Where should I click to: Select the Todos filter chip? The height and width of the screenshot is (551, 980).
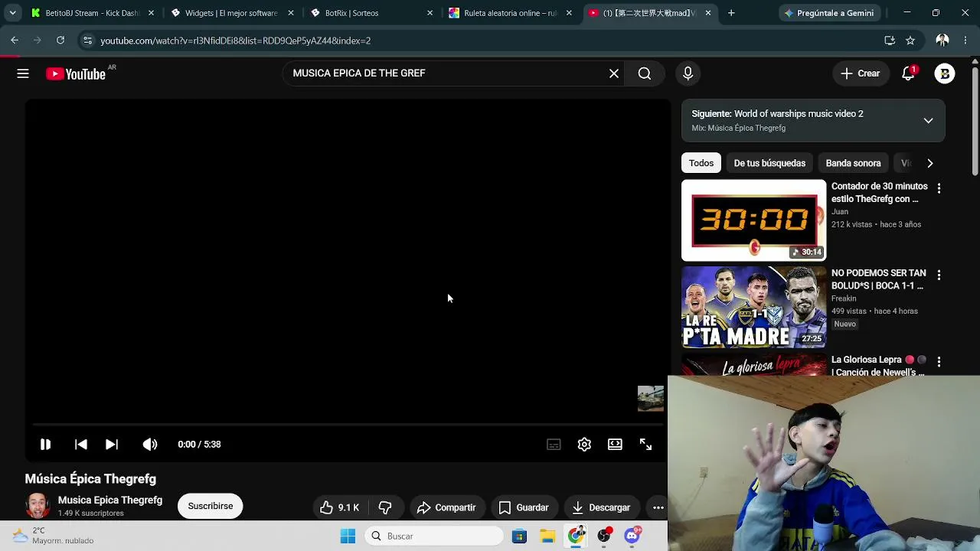701,163
